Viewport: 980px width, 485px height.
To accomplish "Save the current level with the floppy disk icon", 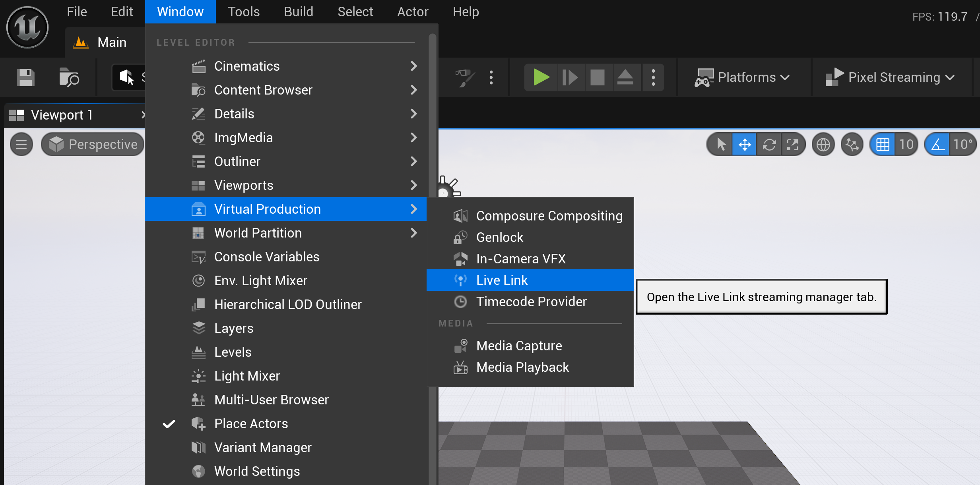I will (26, 77).
